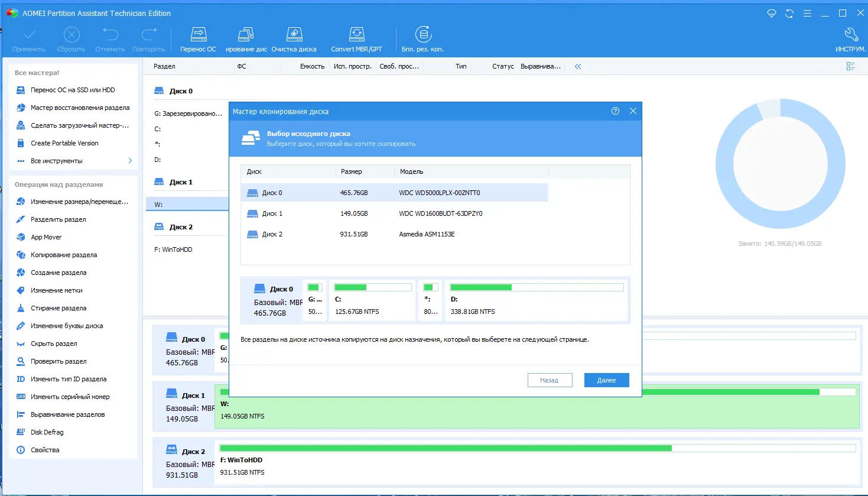Open the Перенос ОС migration tool

198,40
